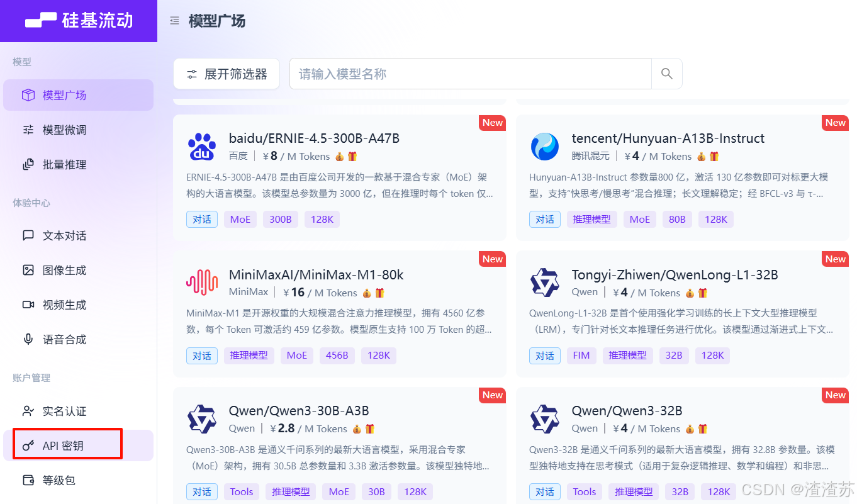Open 文本对话 experience

78,235
